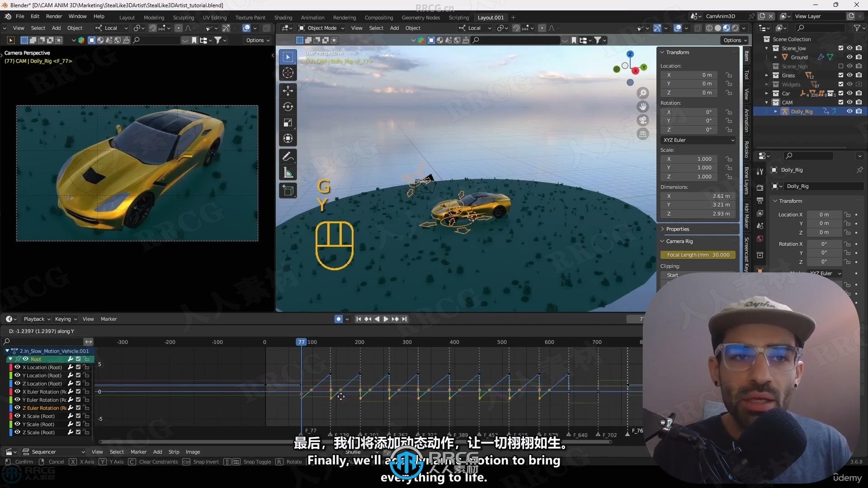The height and width of the screenshot is (488, 868).
Task: Toggle the Scene_low collection checkbox
Action: pos(840,48)
